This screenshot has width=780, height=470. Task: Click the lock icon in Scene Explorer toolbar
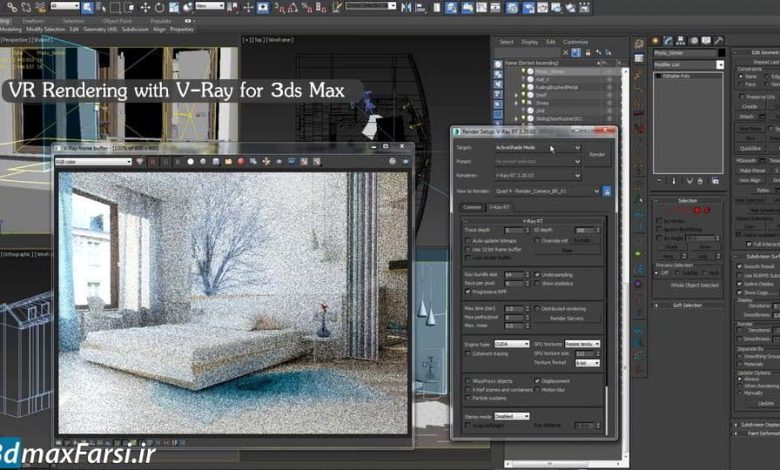point(587,52)
